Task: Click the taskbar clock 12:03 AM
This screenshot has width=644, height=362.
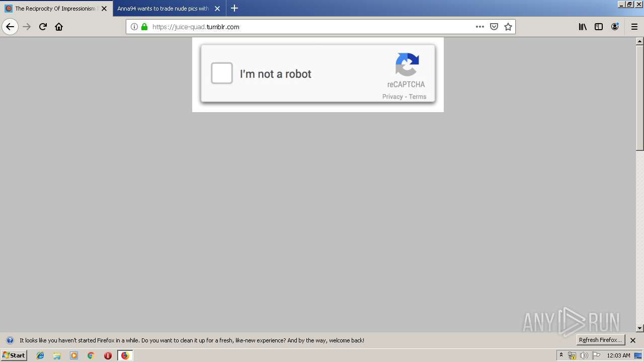Action: pyautogui.click(x=618, y=355)
